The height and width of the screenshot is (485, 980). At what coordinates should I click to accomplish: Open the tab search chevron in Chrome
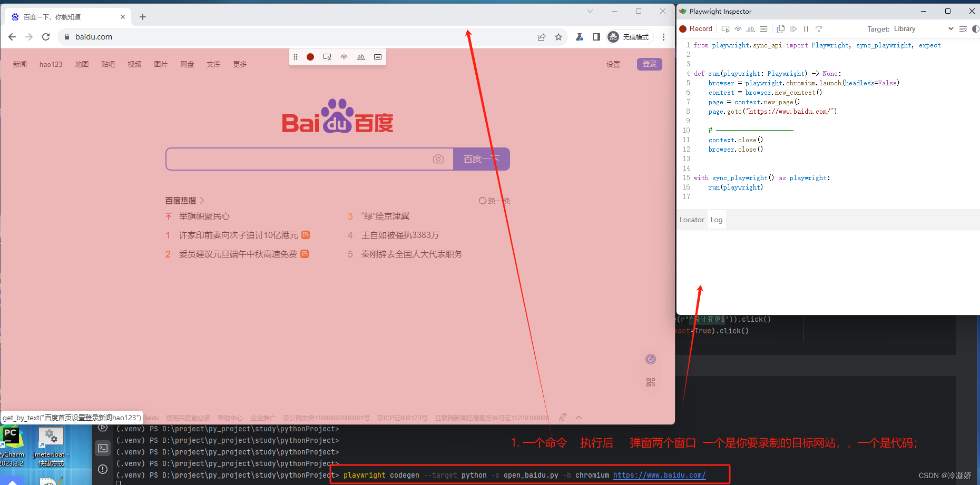pyautogui.click(x=590, y=11)
